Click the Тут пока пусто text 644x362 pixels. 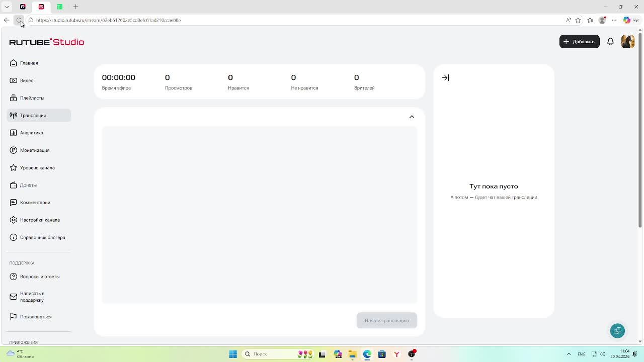coord(494,187)
